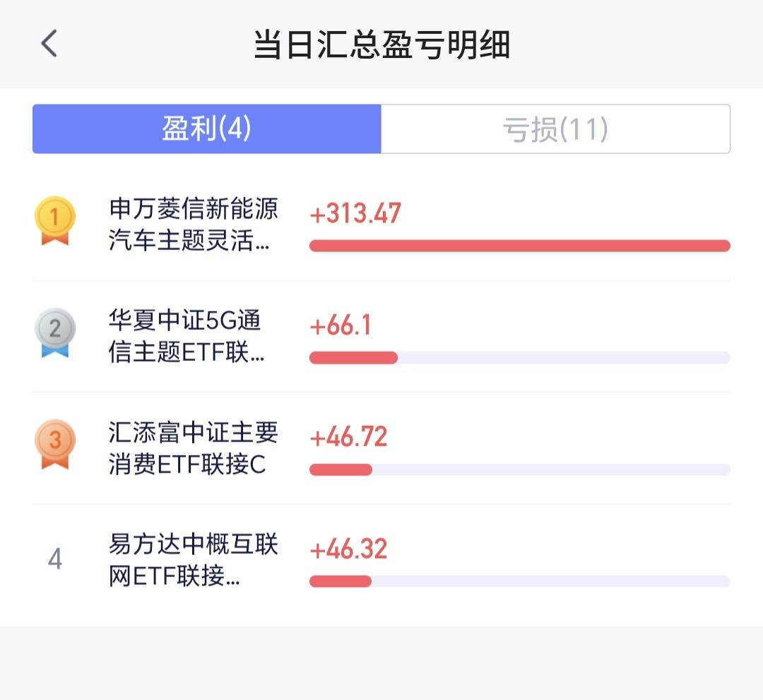Click the +46.32 profit amount
763x700 pixels.
point(349,550)
